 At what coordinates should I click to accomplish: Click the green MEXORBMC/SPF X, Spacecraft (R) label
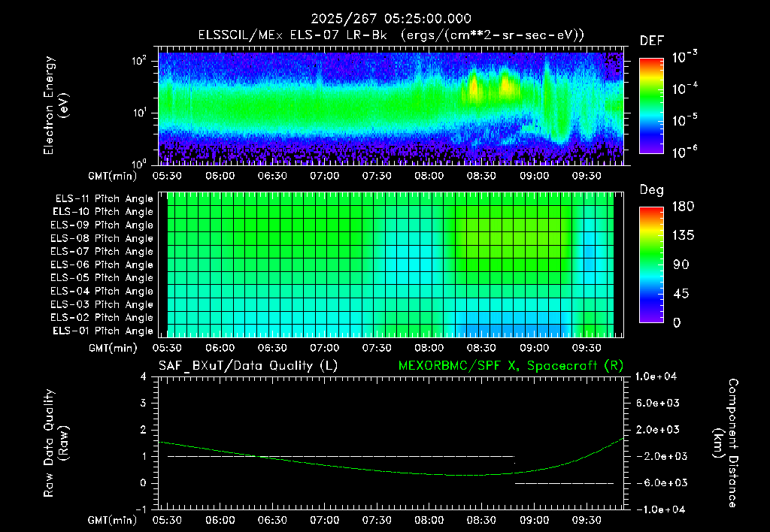[511, 366]
